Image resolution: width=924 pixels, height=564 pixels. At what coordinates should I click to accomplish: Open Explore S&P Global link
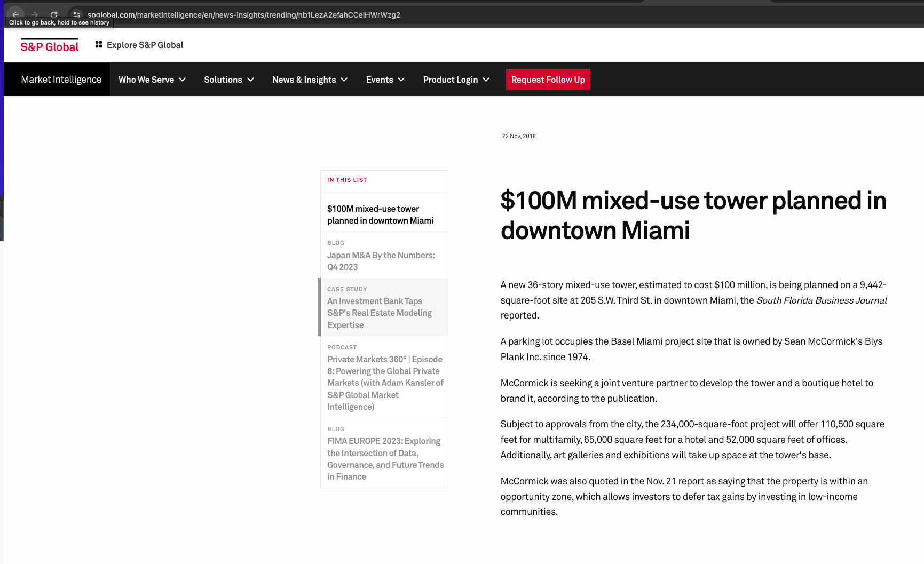tap(145, 45)
